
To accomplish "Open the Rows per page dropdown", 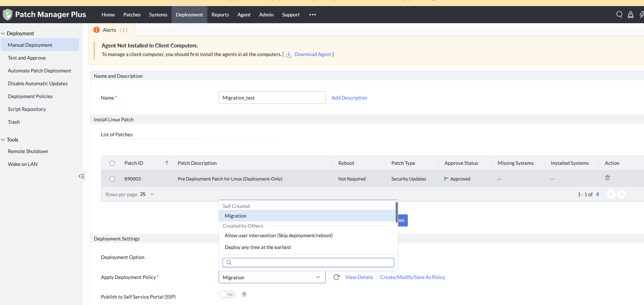I will pos(147,194).
